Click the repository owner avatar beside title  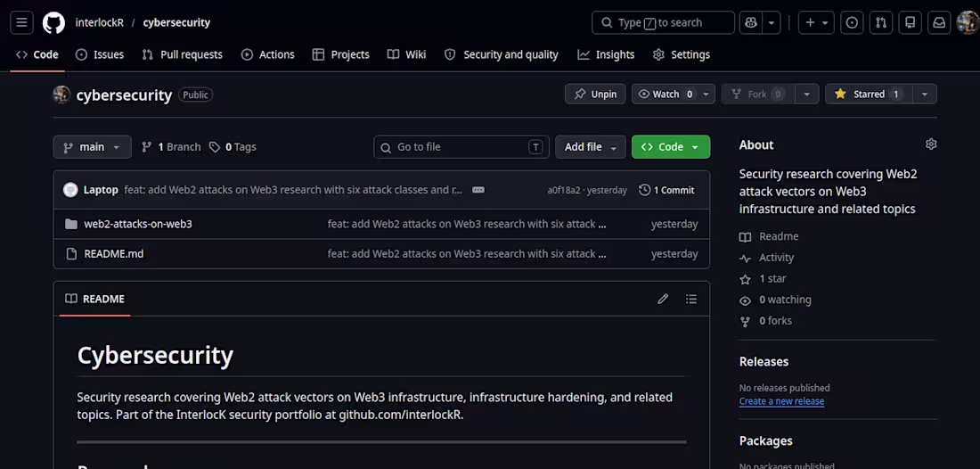click(x=61, y=95)
